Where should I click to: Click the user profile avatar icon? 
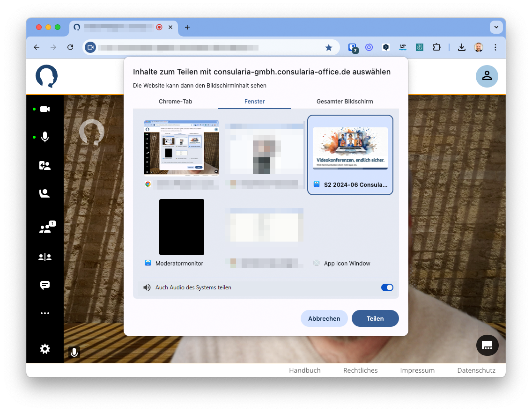[487, 76]
